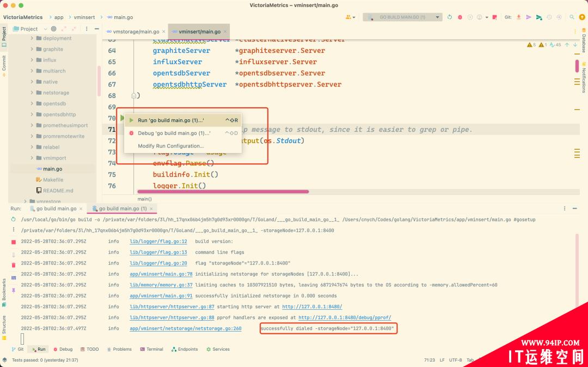The height and width of the screenshot is (367, 588).
Task: Select Makefile in project tree
Action: click(53, 180)
